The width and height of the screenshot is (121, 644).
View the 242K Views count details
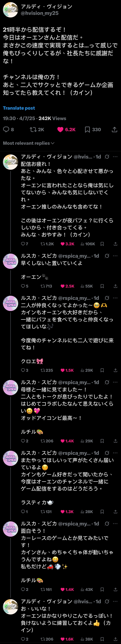(x=52, y=118)
